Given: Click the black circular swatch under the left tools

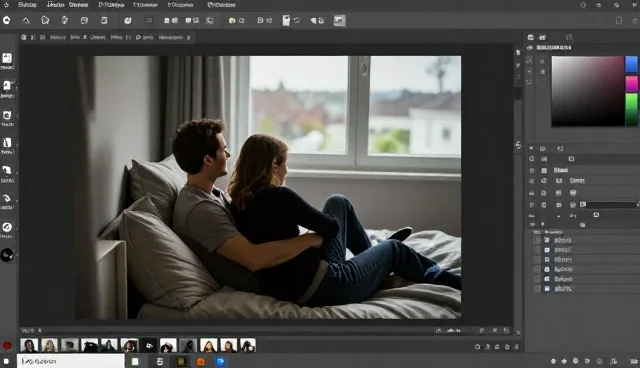Looking at the screenshot, I should click(7, 255).
